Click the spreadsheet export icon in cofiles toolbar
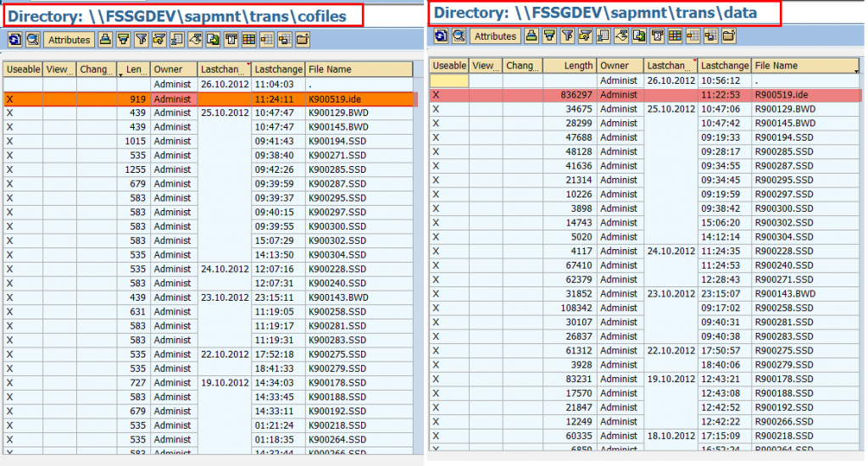This screenshot has width=868, height=466. coord(177,39)
